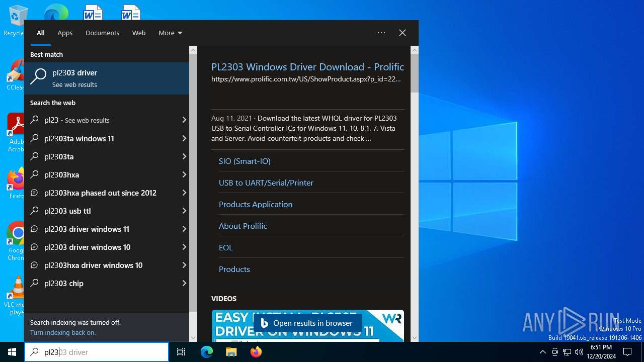Open VLC media player desktop shortcut
Viewport: 644px width, 362px height.
tap(16, 296)
